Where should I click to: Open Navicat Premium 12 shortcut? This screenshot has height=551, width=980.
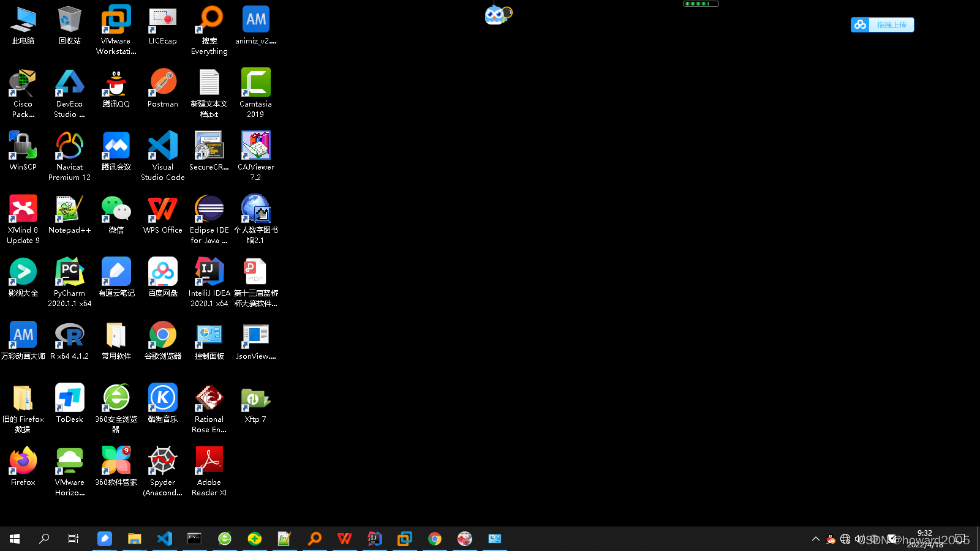(x=70, y=156)
